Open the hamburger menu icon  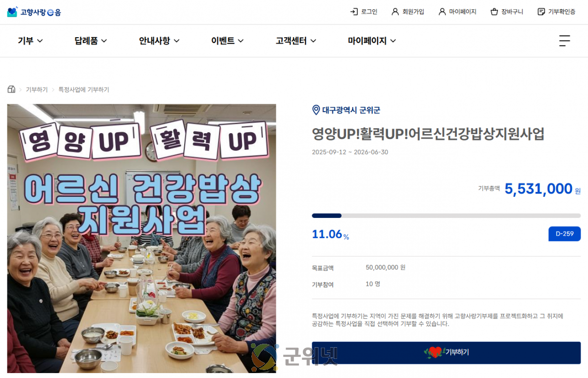click(564, 41)
